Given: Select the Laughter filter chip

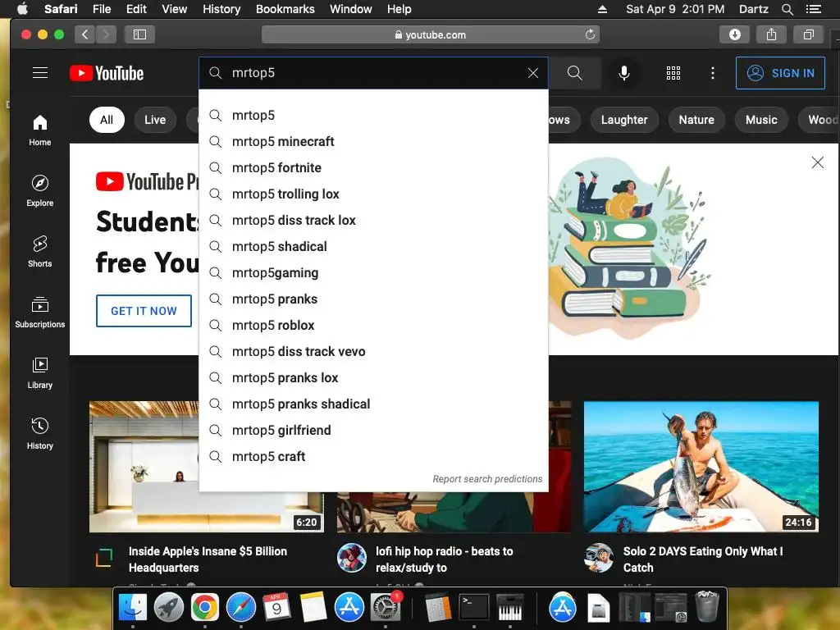Looking at the screenshot, I should point(624,120).
